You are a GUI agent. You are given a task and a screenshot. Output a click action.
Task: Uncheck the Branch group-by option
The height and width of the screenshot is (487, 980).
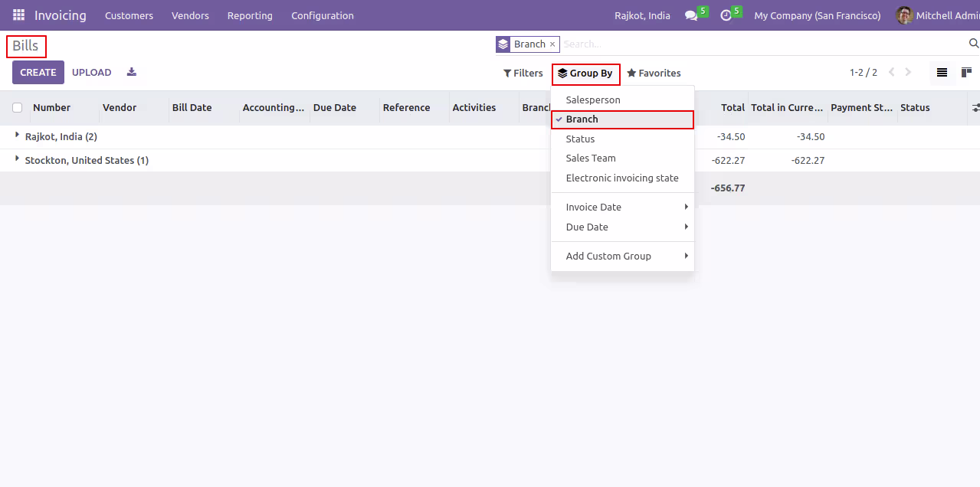(622, 119)
